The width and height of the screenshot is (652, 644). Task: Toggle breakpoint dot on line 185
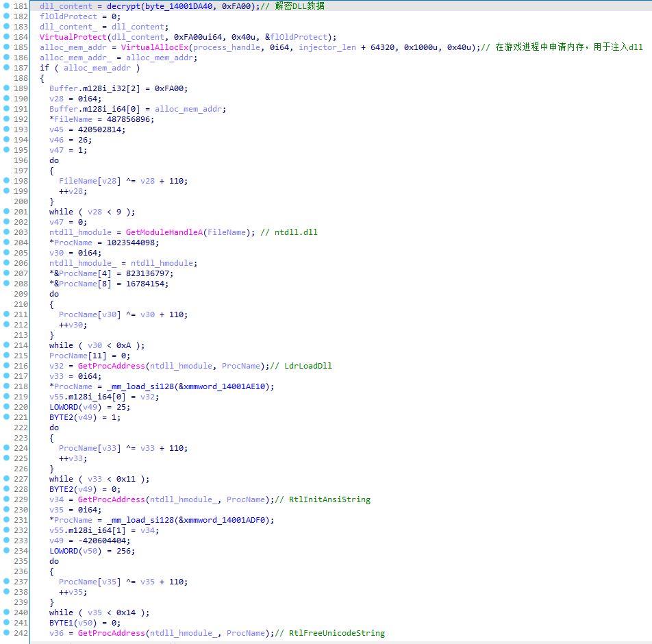tap(6, 47)
